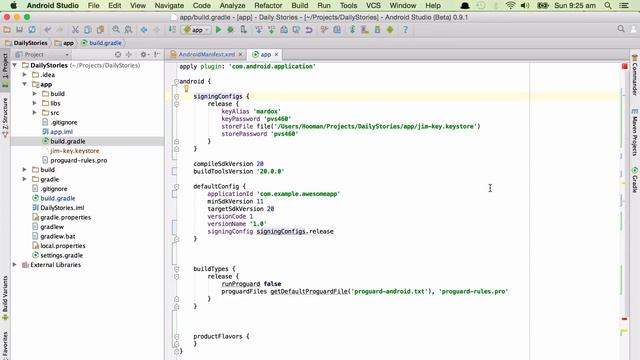Click Search Everywhere magnifier at toolbar right
Screen dimensions: 640x360
click(621, 29)
